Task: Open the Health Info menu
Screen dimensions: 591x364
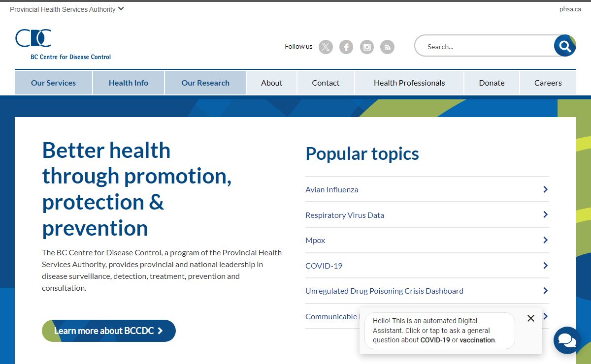Action: point(129,83)
